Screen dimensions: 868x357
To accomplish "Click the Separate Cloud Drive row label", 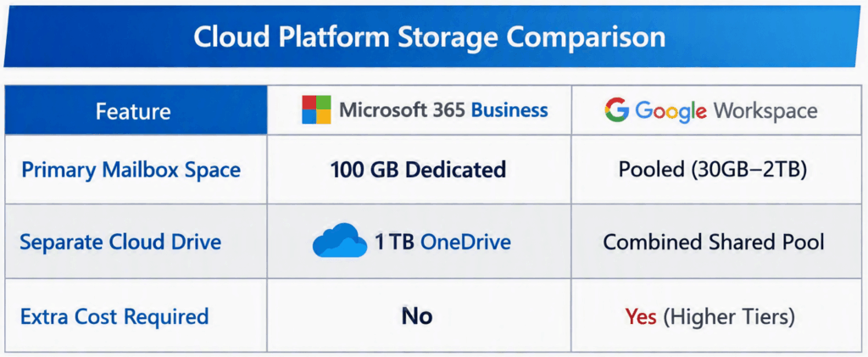I will 120,242.
